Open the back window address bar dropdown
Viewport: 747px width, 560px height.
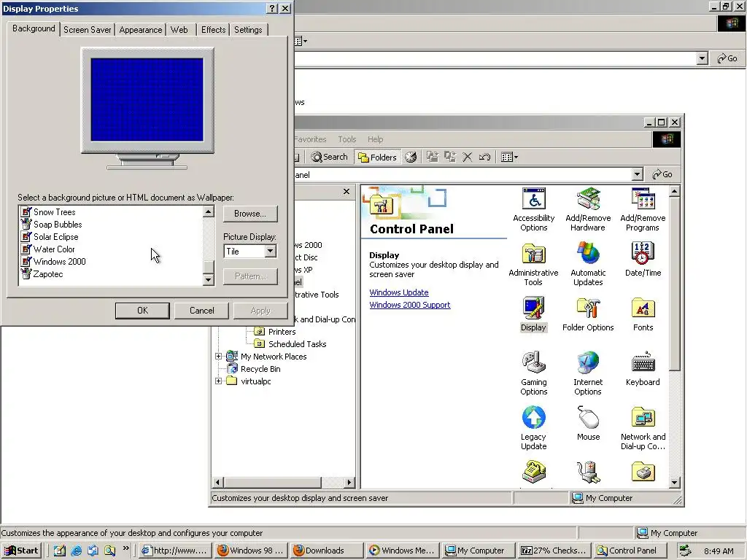click(702, 58)
